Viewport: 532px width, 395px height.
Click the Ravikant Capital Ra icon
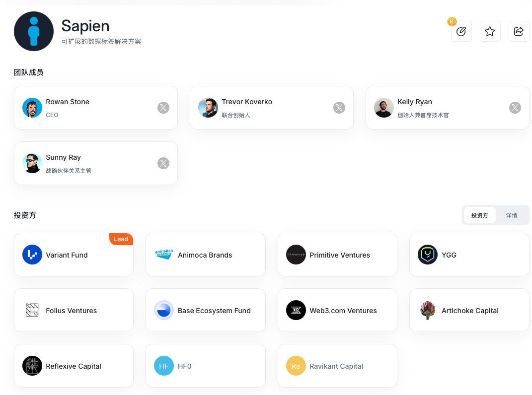coord(296,366)
